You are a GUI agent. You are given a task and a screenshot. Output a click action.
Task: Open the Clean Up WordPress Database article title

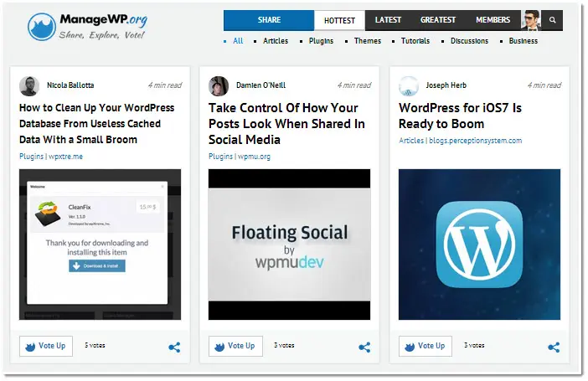click(97, 124)
